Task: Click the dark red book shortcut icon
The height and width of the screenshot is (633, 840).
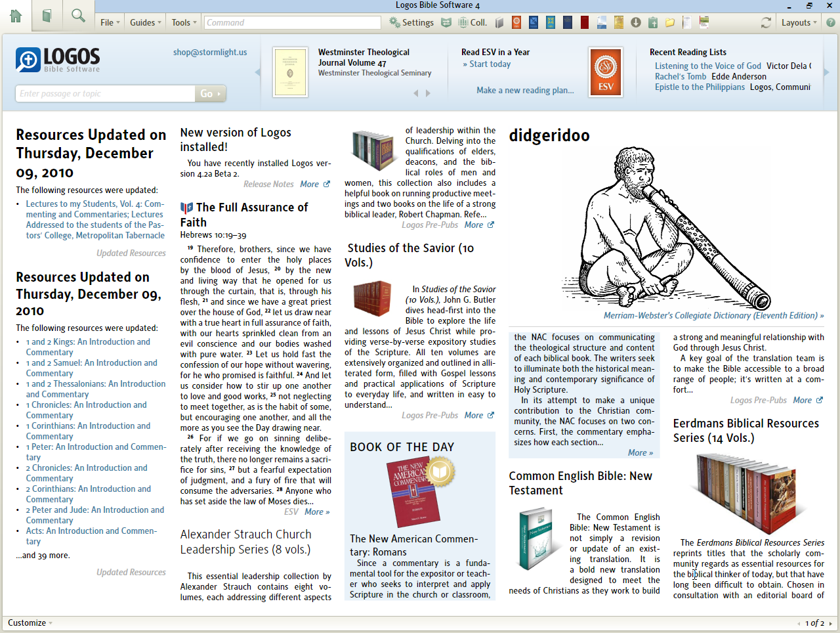Action: tap(585, 22)
